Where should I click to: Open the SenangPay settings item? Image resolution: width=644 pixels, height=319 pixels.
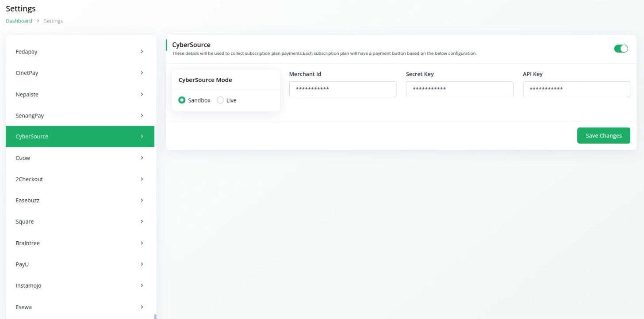tap(80, 116)
